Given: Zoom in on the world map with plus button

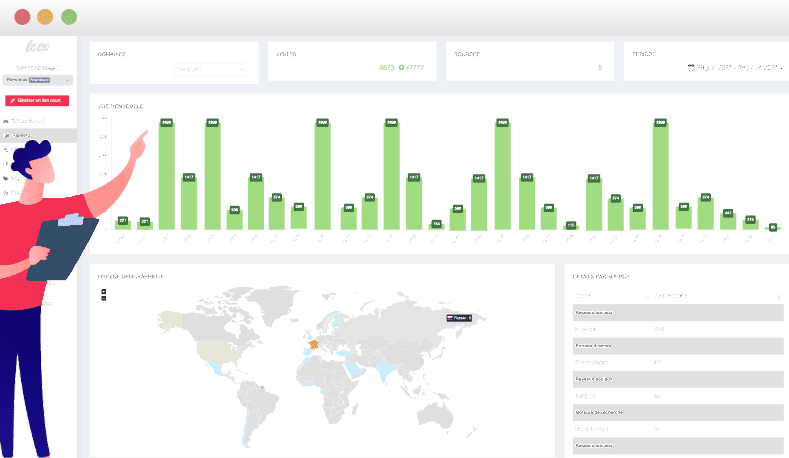Looking at the screenshot, I should (x=104, y=291).
